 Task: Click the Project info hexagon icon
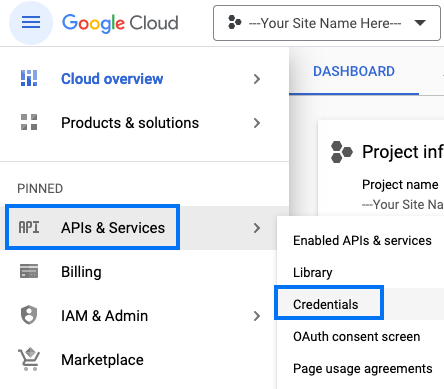[x=342, y=152]
